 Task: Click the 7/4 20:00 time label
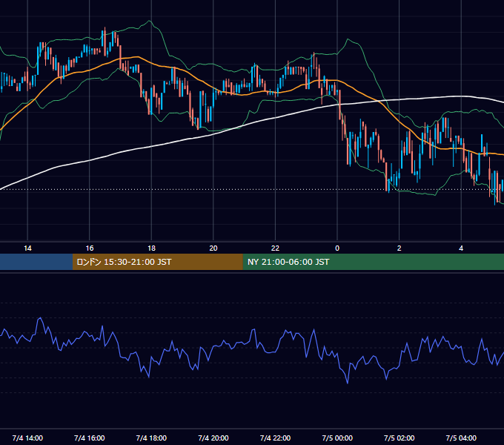pos(213,438)
